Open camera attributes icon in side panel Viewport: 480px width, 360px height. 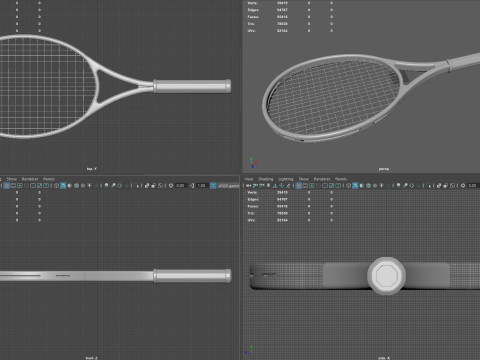tap(261, 185)
